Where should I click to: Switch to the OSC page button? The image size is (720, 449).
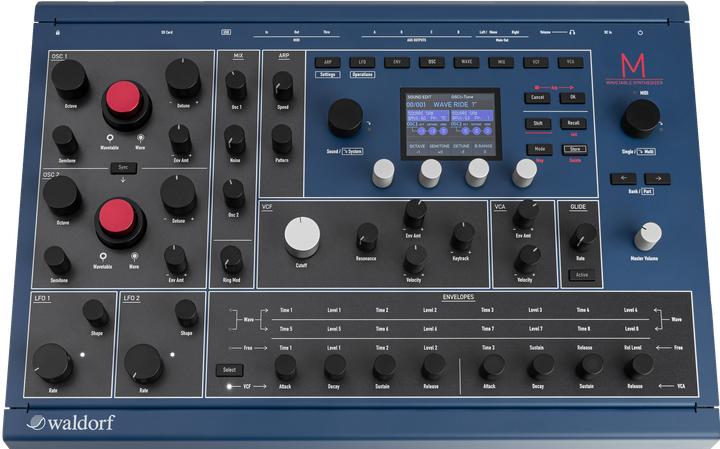pos(432,62)
